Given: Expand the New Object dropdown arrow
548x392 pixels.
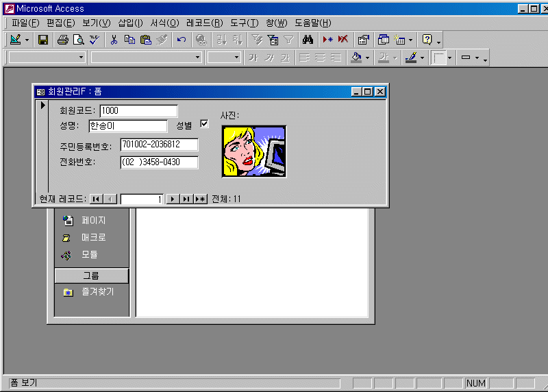Looking at the screenshot, I should coord(410,40).
